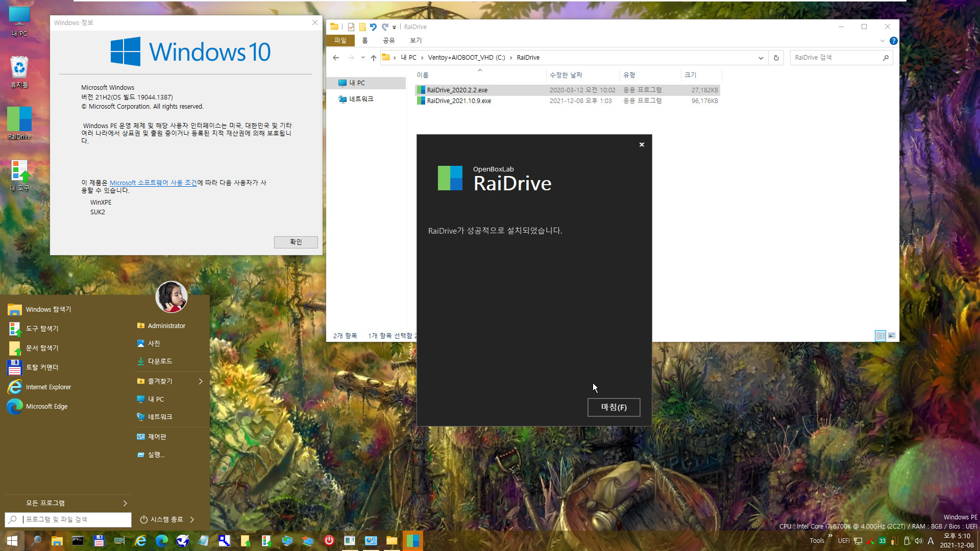Select RaiDrive_2021.10.9.exe file

(x=568, y=101)
